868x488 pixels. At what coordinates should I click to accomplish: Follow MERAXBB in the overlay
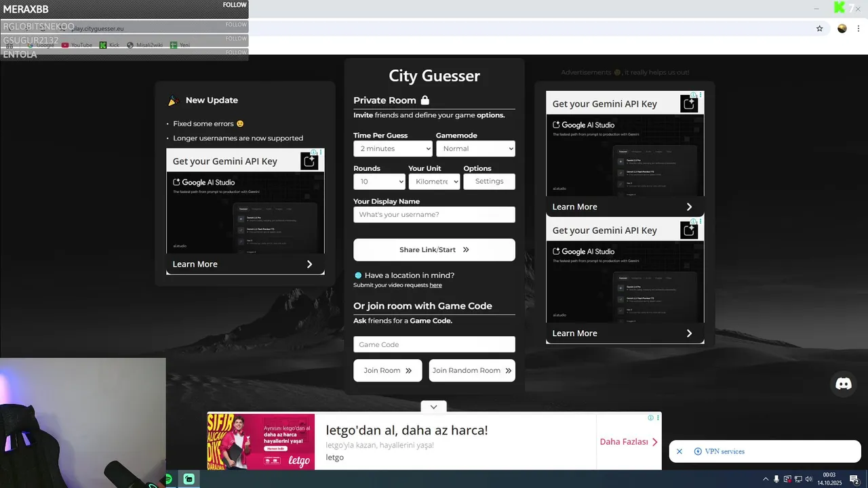tap(235, 5)
